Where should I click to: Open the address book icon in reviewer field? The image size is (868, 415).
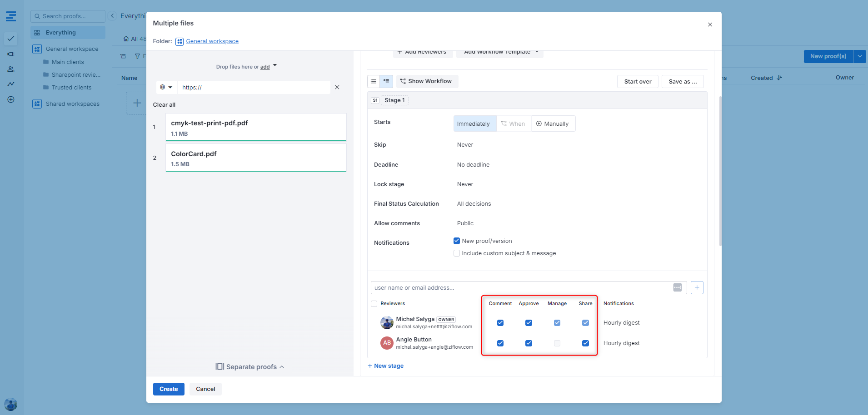click(x=677, y=287)
